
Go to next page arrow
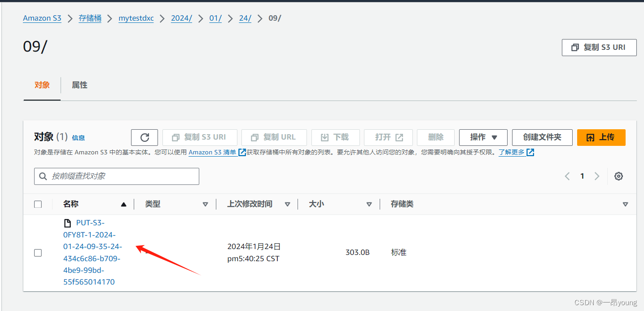597,176
